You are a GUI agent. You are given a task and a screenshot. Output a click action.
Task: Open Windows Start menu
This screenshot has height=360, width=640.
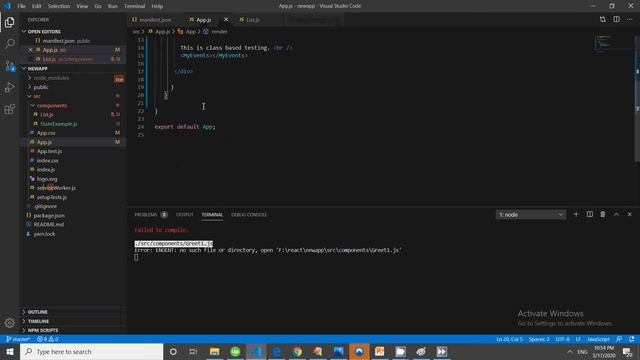(x=10, y=351)
